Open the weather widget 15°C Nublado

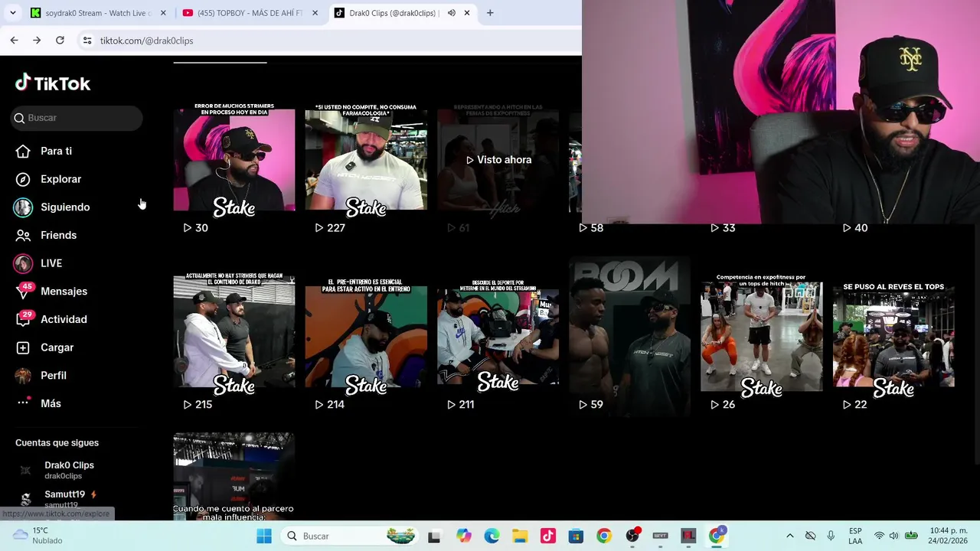tap(37, 536)
